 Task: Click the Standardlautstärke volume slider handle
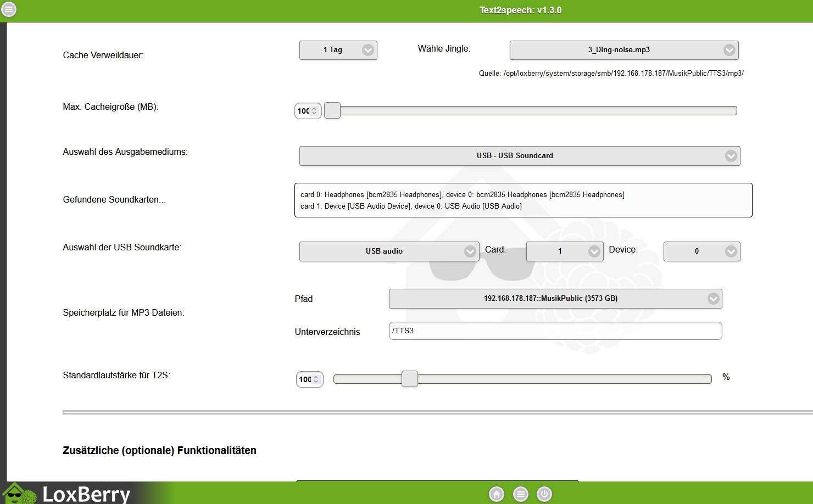(x=409, y=379)
